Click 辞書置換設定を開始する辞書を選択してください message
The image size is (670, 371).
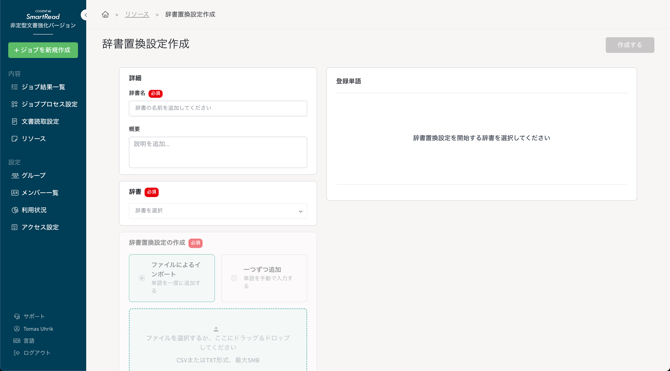click(482, 138)
